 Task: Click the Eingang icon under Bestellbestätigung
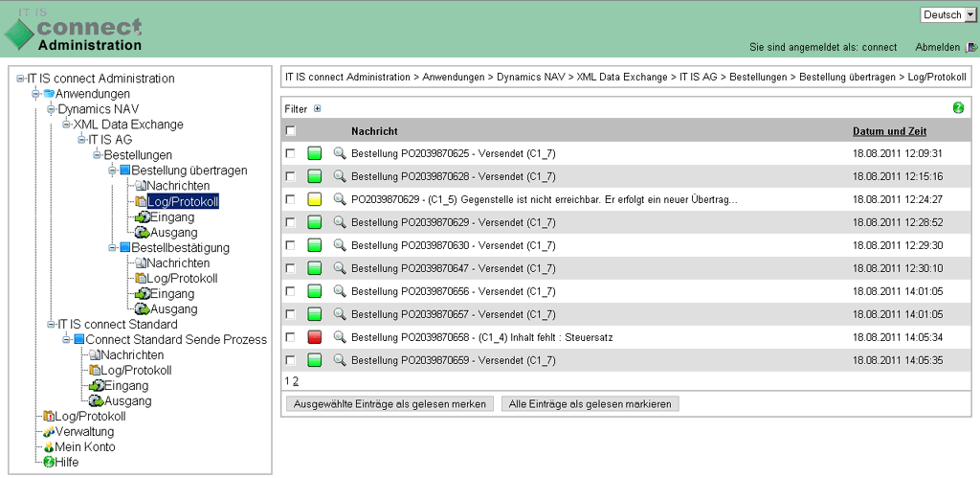coord(142,293)
